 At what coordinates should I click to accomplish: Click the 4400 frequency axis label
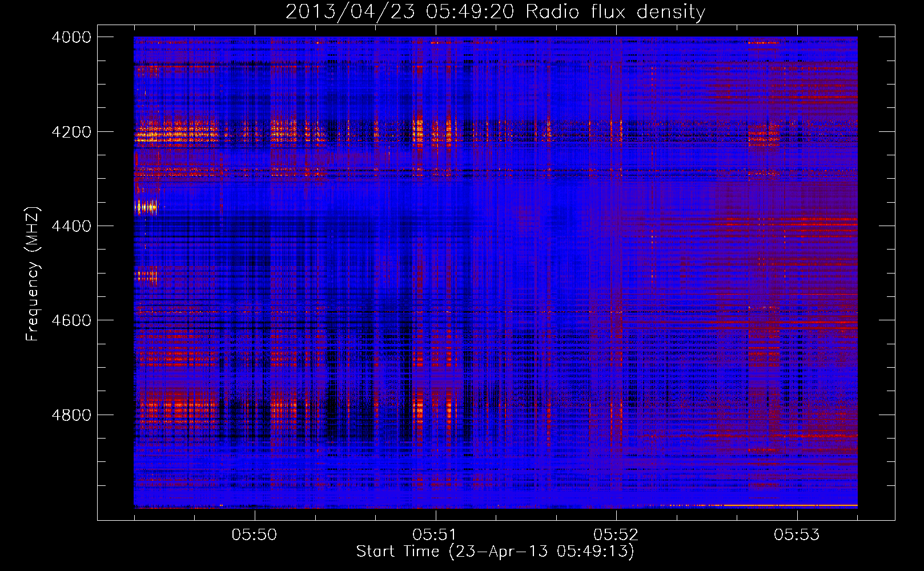(x=71, y=226)
